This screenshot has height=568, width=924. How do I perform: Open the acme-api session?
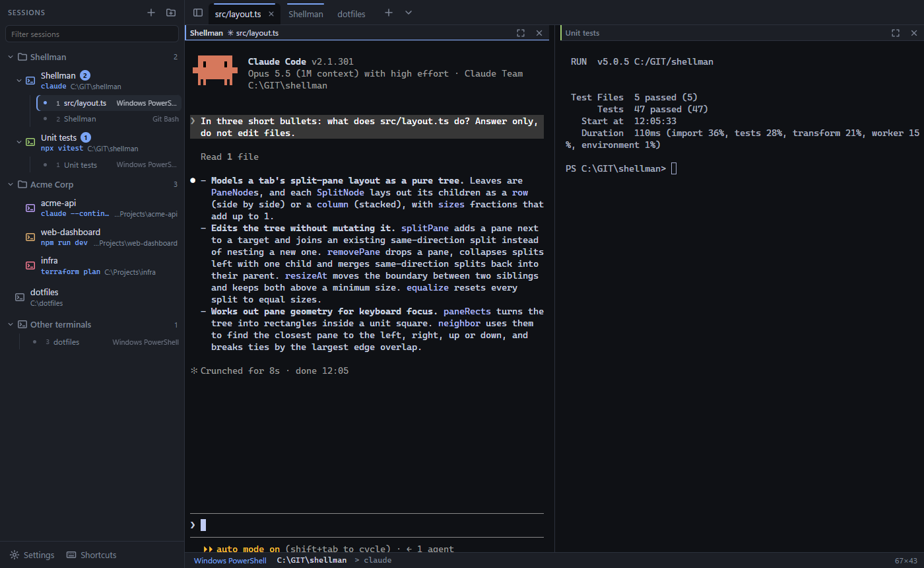click(x=101, y=208)
